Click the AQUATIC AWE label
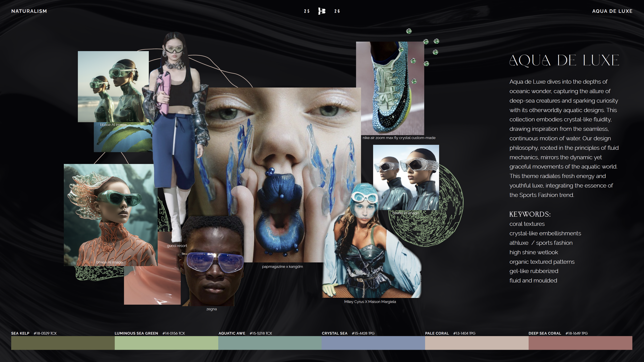 pyautogui.click(x=232, y=333)
